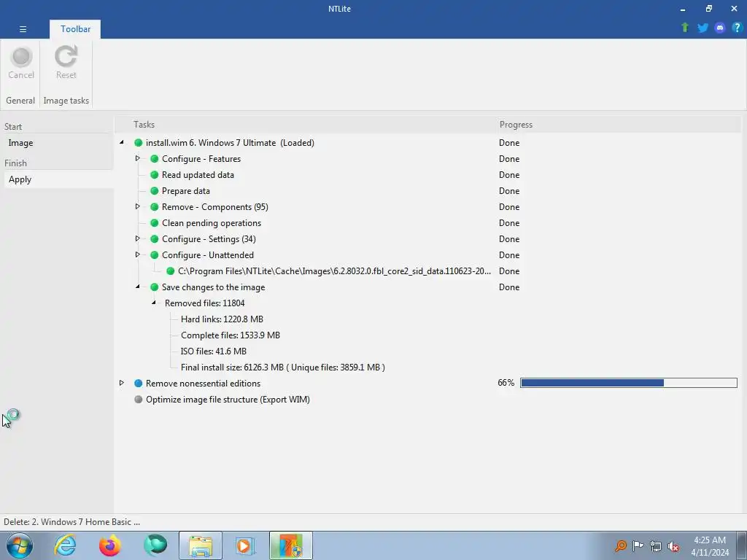747x560 pixels.
Task: Open the teal globe browser in taskbar
Action: tap(155, 545)
